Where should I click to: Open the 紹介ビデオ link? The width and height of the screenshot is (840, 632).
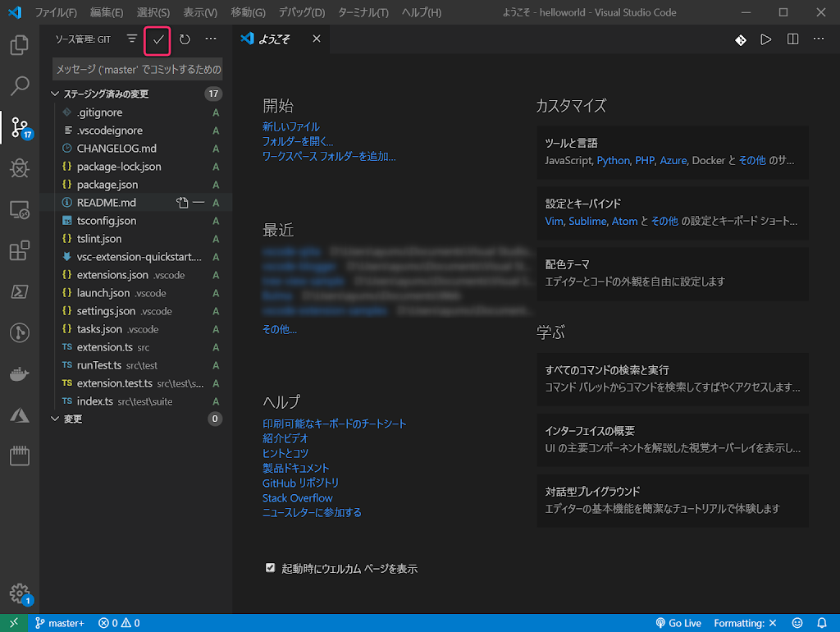tap(285, 438)
